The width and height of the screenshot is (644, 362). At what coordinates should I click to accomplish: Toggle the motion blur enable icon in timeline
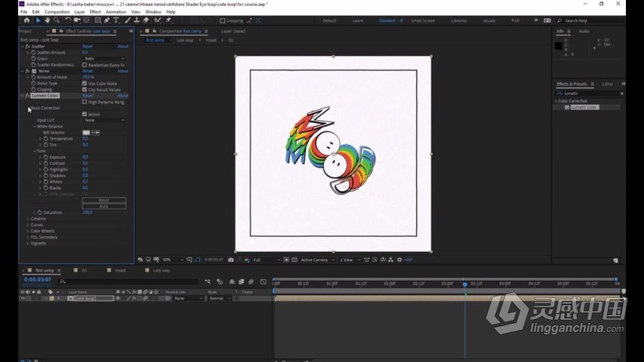coord(251,282)
